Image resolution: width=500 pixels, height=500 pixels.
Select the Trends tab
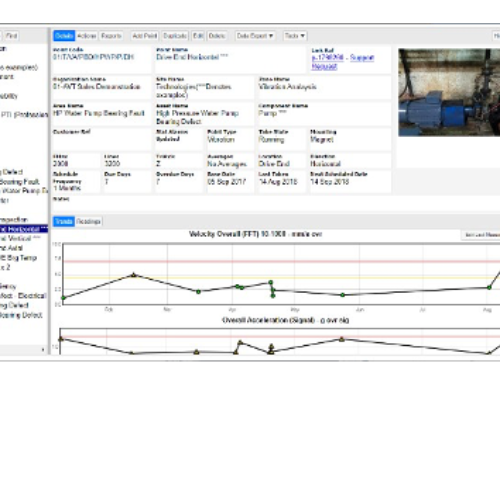click(x=64, y=221)
